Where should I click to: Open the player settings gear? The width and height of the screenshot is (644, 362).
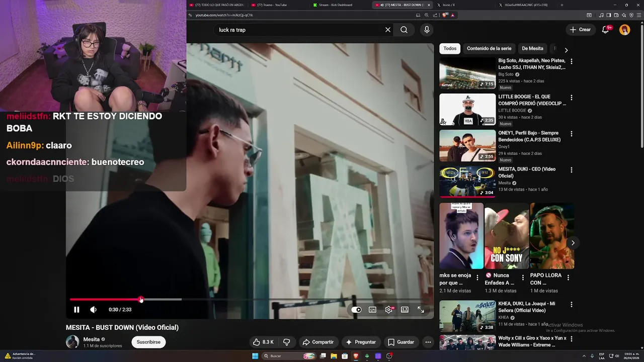[x=388, y=310]
